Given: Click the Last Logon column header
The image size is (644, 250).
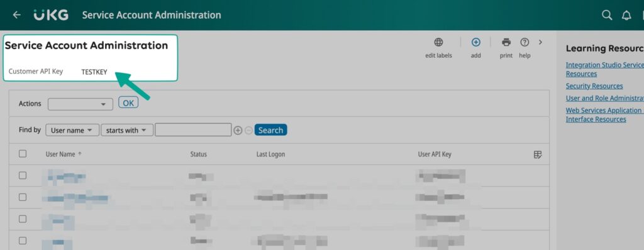Looking at the screenshot, I should click(x=270, y=155).
